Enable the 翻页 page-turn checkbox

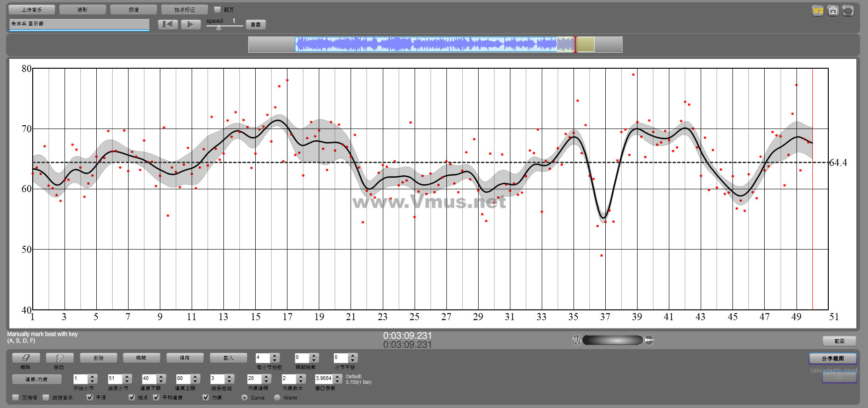(x=217, y=9)
